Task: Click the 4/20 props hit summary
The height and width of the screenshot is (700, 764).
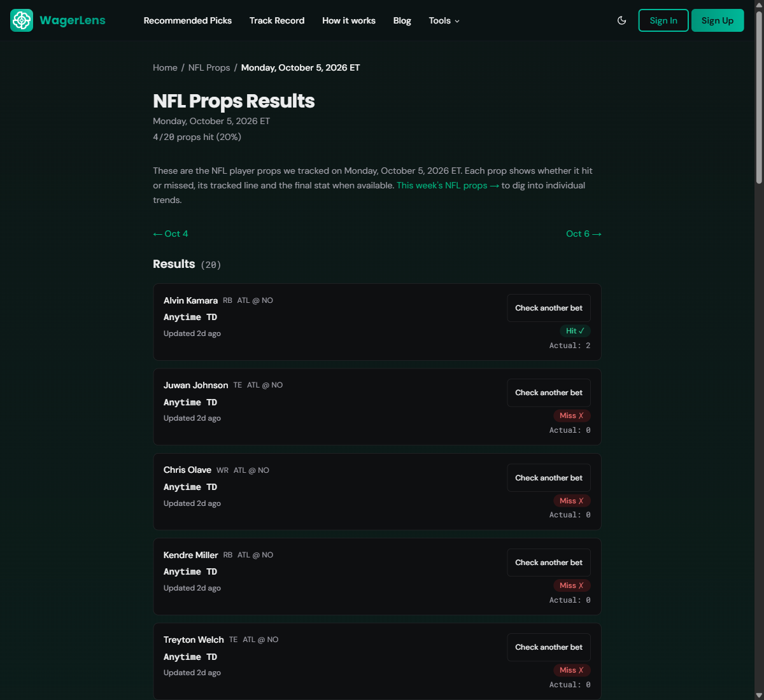Action: pyautogui.click(x=197, y=137)
